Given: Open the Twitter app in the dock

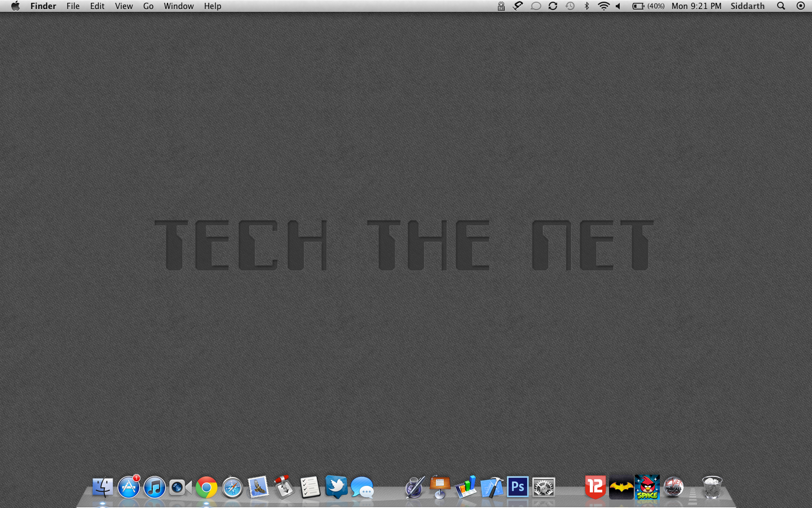Looking at the screenshot, I should (337, 487).
